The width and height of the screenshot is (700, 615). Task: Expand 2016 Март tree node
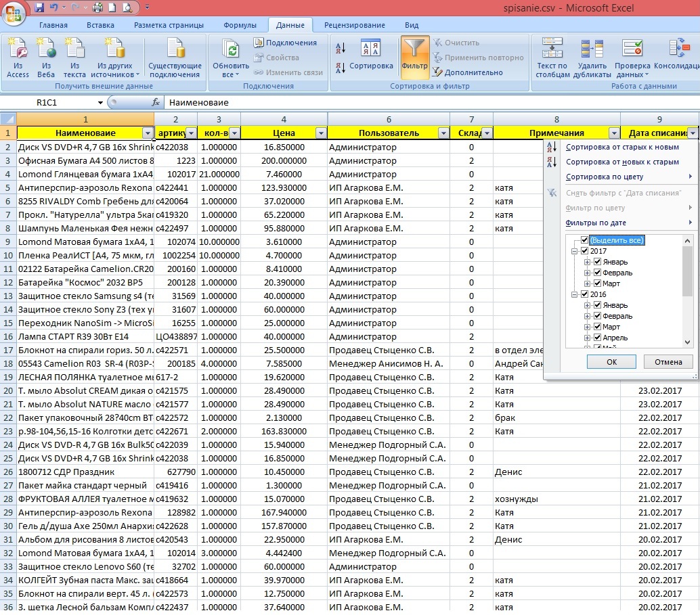(588, 327)
